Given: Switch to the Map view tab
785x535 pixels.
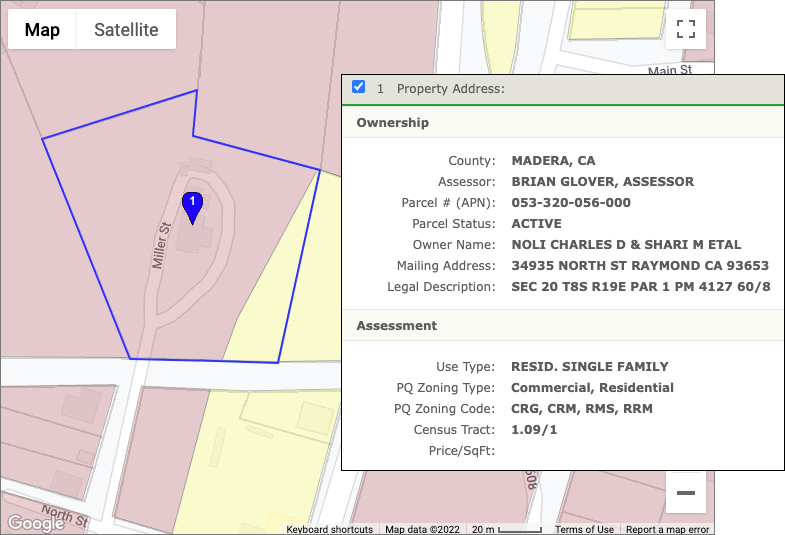Looking at the screenshot, I should [42, 30].
